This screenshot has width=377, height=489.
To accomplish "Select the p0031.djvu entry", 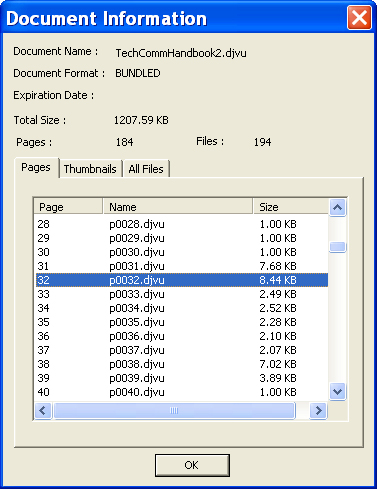I will (x=182, y=266).
